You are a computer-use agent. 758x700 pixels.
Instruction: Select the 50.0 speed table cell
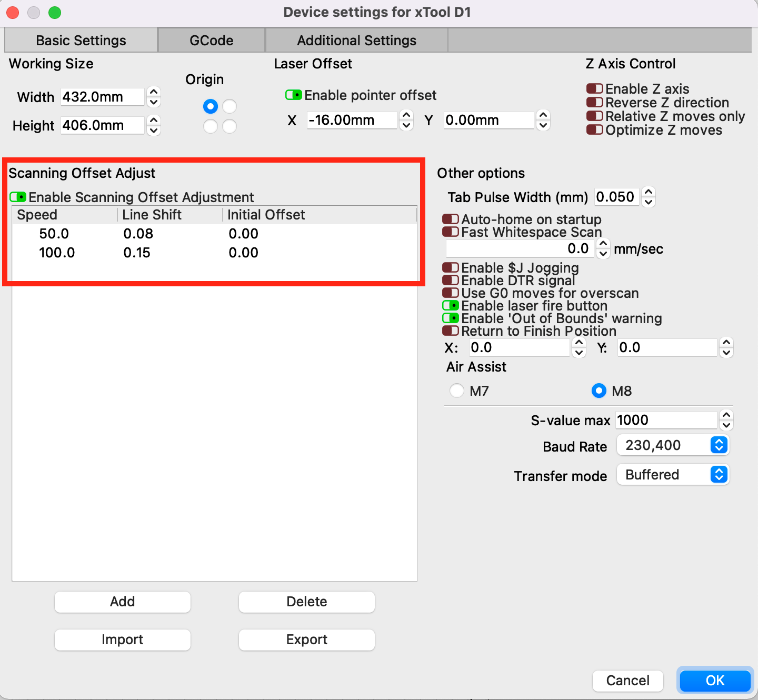[54, 234]
